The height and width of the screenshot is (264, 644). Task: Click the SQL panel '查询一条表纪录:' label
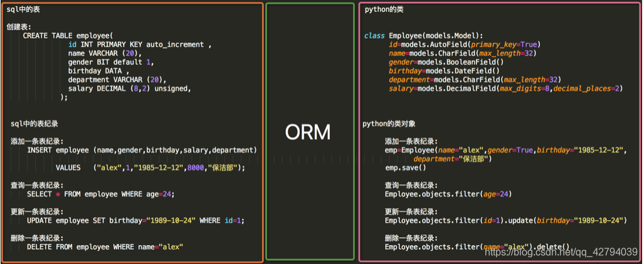tap(37, 185)
